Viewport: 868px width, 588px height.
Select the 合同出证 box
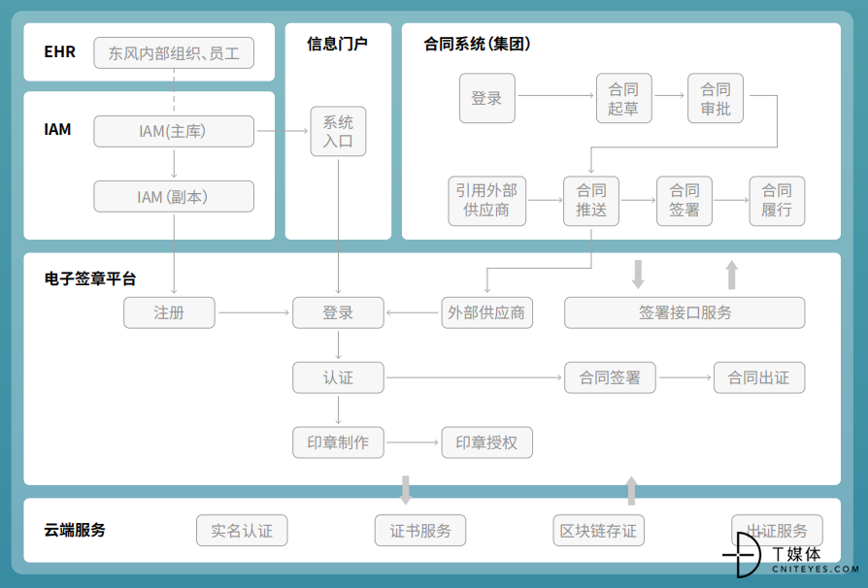759,377
